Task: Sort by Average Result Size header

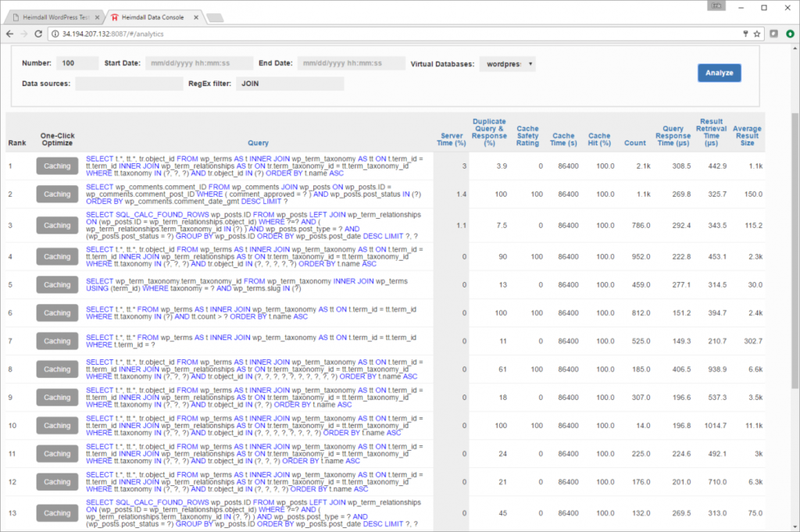Action: (747, 136)
